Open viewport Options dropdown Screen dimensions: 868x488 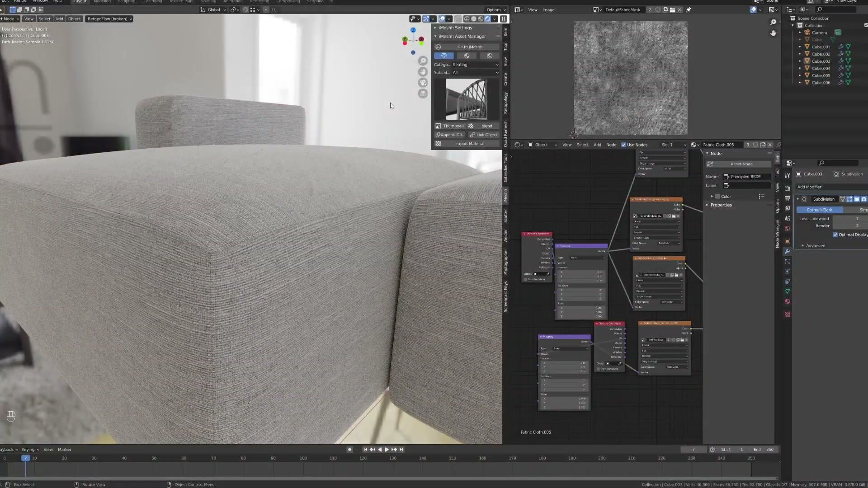[x=496, y=10]
